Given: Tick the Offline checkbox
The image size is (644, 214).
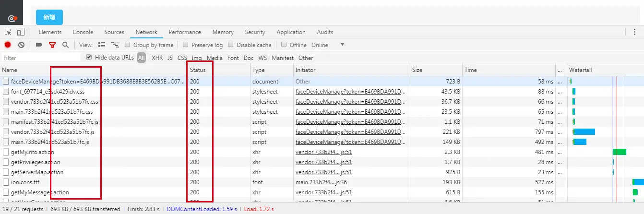Looking at the screenshot, I should [284, 45].
